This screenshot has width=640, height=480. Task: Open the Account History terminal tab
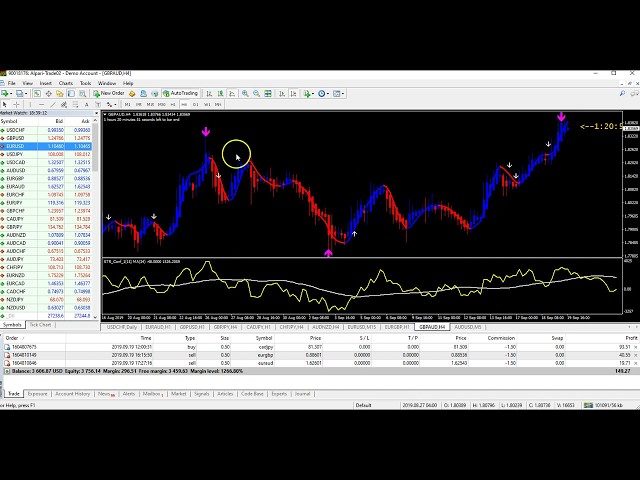72,394
